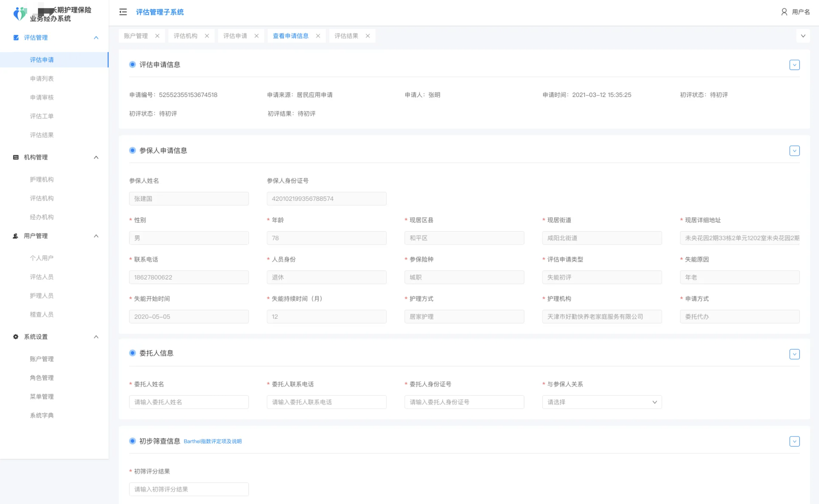Click the 用户名 label
The height and width of the screenshot is (504, 819).
[801, 12]
